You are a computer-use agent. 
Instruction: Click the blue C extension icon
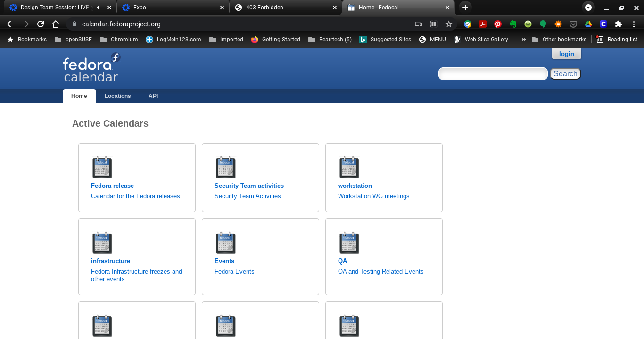click(x=603, y=24)
